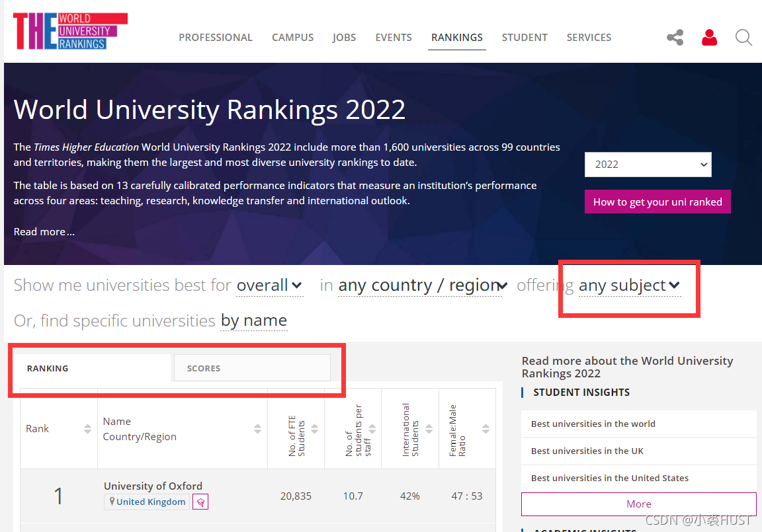This screenshot has width=762, height=532.
Task: Open University of Oxford link
Action: 153,486
